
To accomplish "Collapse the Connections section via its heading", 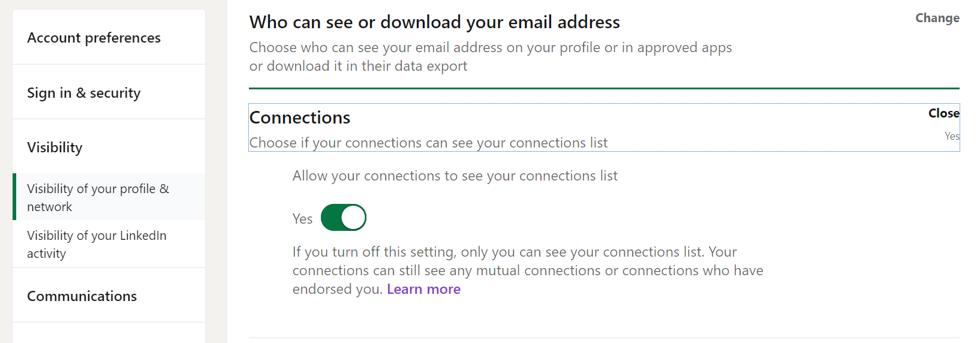I will [300, 118].
